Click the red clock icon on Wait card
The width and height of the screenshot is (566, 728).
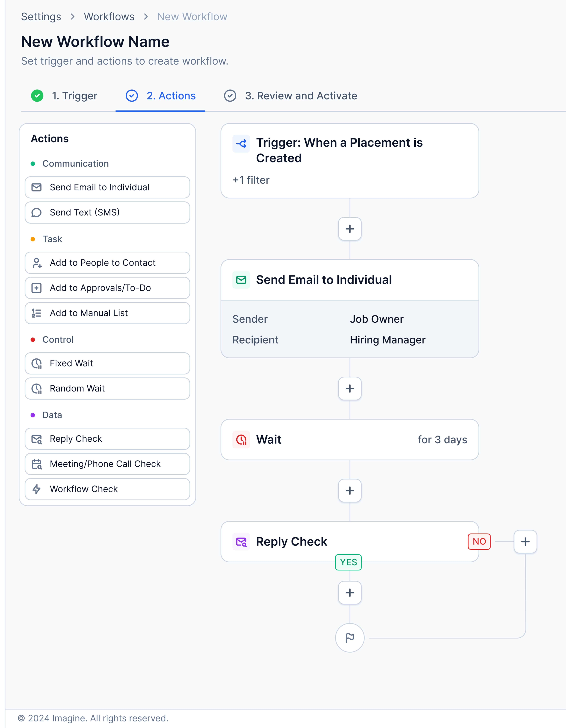[x=241, y=440]
